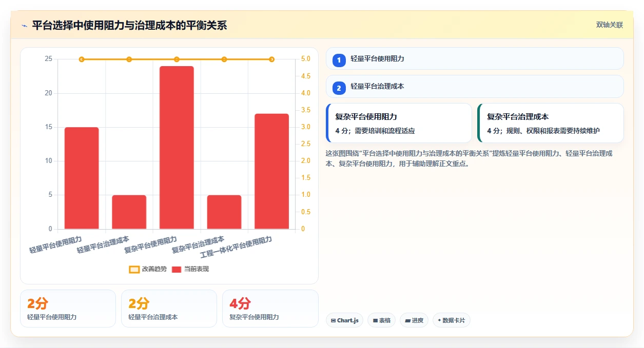Select list row 2 轻量平台治理成本
Screen dimensions: 644x348
pyautogui.click(x=475, y=86)
